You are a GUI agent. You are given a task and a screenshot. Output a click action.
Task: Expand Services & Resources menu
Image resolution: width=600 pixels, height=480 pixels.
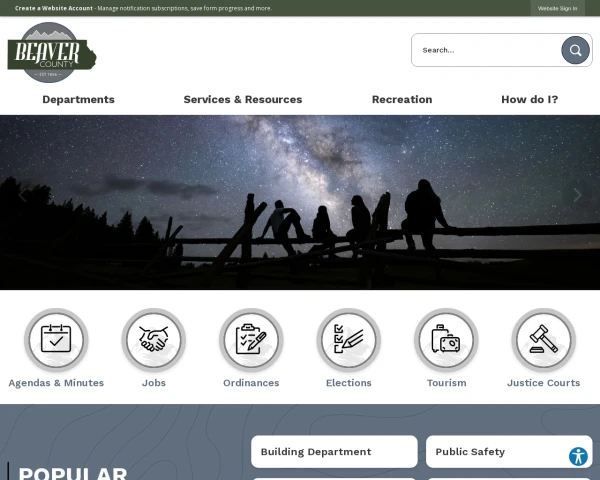coord(243,100)
